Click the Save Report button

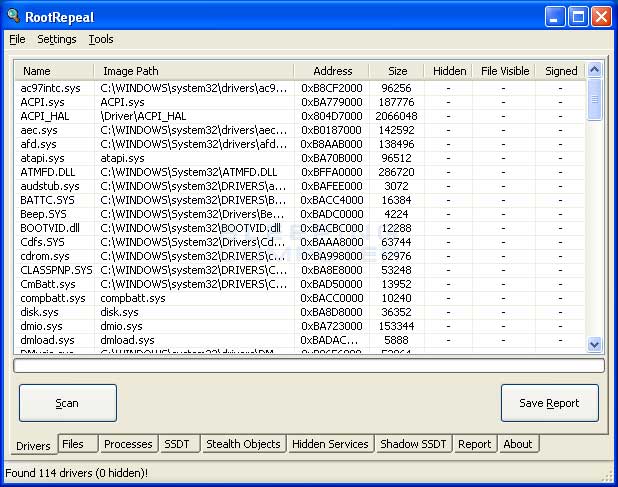click(x=550, y=403)
